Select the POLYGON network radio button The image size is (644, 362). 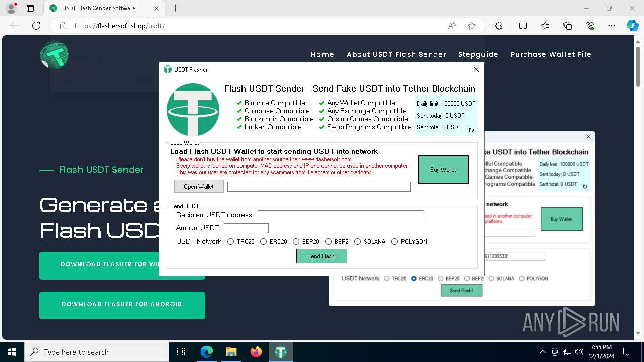pyautogui.click(x=394, y=242)
